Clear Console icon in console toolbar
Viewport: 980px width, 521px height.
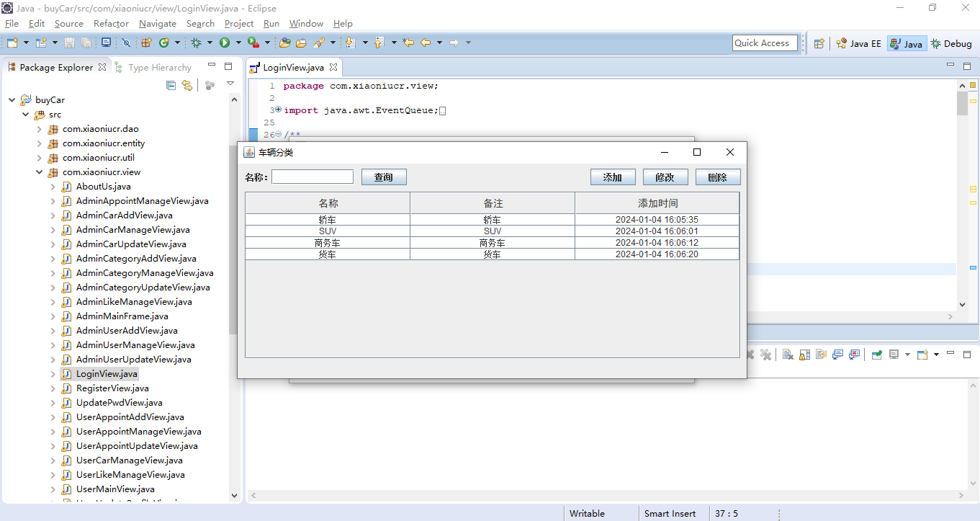coord(788,355)
